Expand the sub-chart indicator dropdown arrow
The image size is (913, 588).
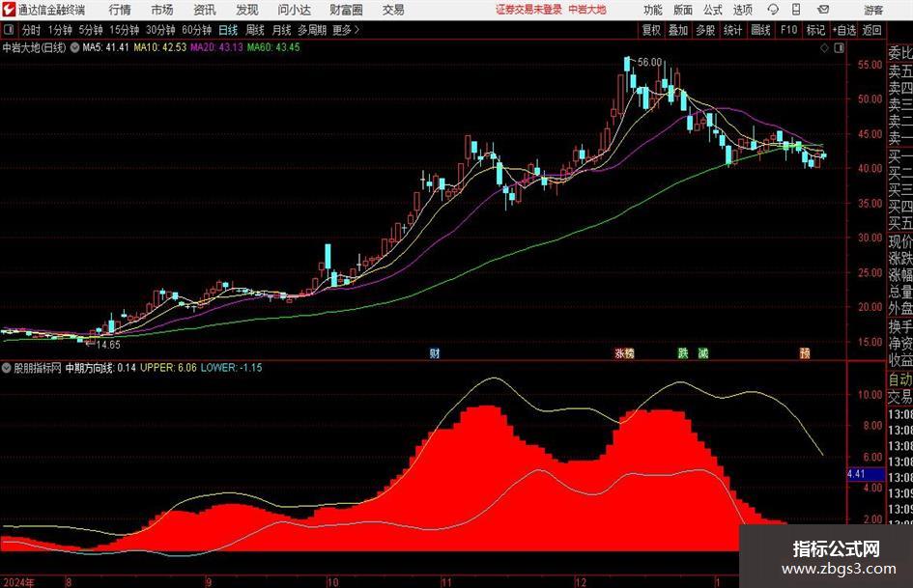pos(7,368)
